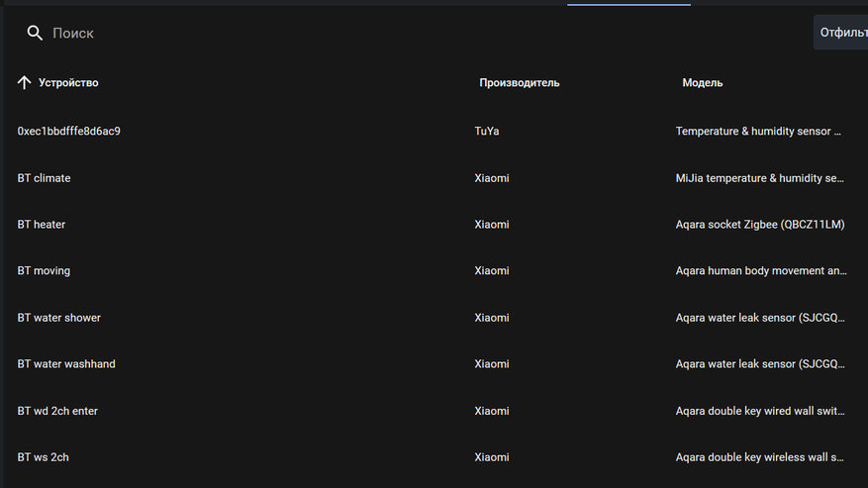Open the BT ws 2ch device
The height and width of the screenshot is (488, 868).
[x=43, y=457]
